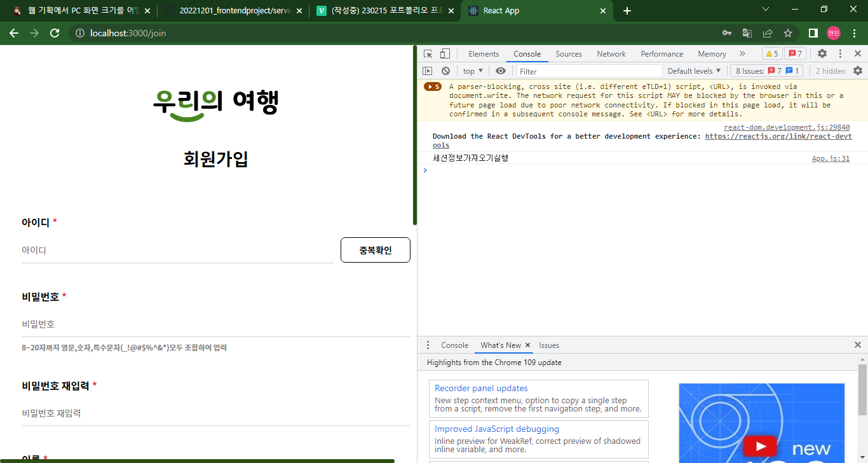Expand the grouped 5 warning messages
Viewport: 868px width, 463px height.
point(433,86)
